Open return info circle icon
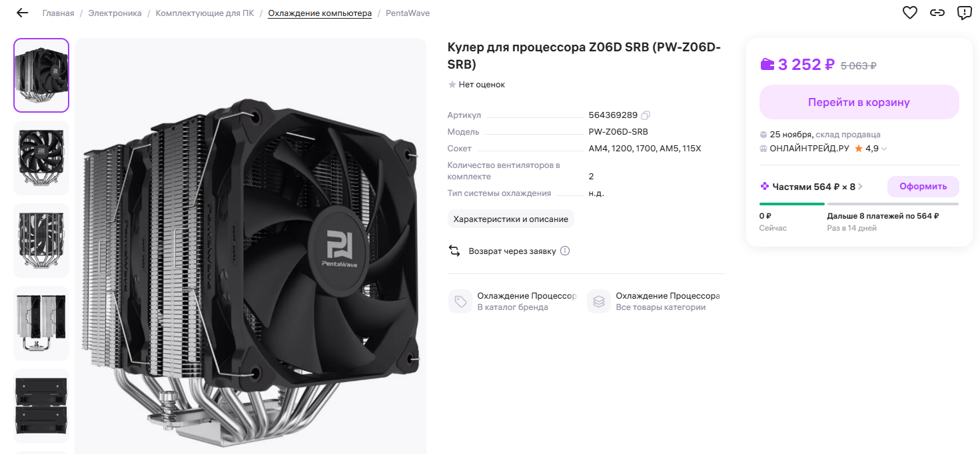This screenshot has height=454, width=980. (x=565, y=251)
